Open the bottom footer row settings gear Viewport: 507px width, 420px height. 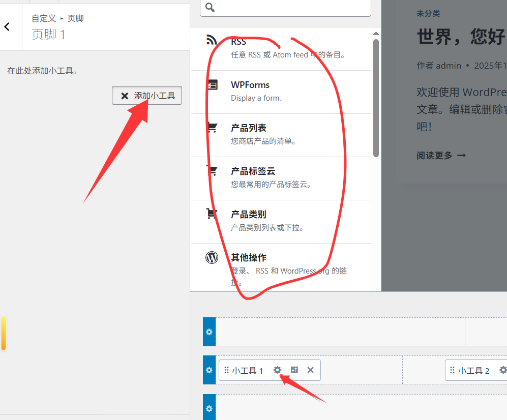click(209, 408)
